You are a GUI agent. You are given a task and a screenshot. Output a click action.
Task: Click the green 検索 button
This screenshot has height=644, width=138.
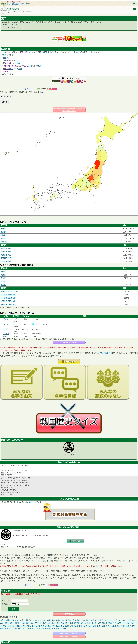[14, 609]
